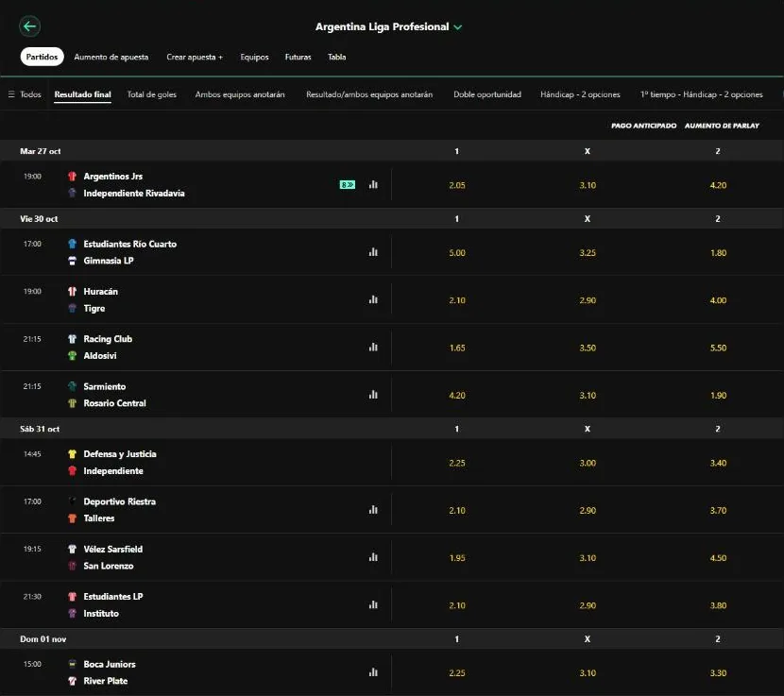This screenshot has width=784, height=696.
Task: Select Ambos equipos anotarán filter
Action: pyautogui.click(x=240, y=94)
